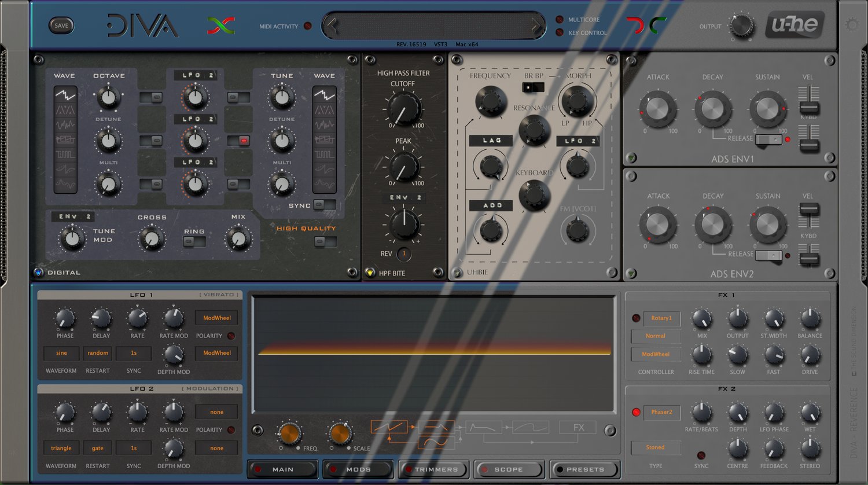This screenshot has width=868, height=485.
Task: Click the red undo arrow icon
Action: point(635,25)
